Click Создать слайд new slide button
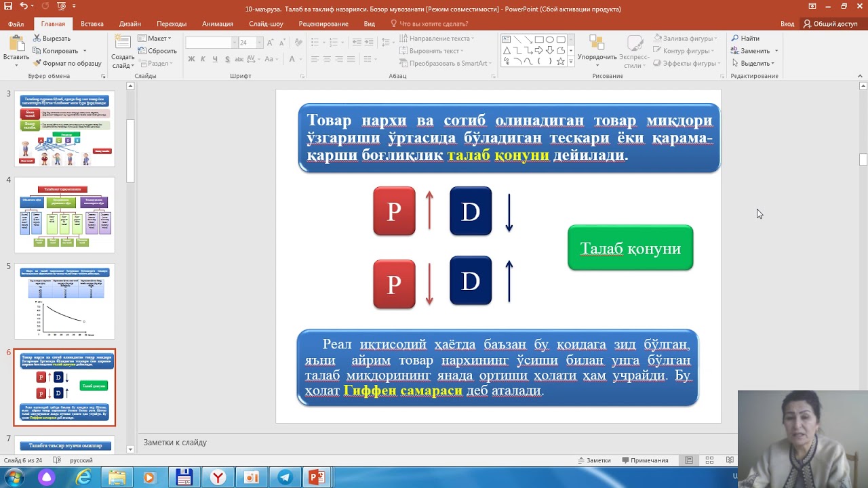This screenshot has width=868, height=488. coord(123,51)
